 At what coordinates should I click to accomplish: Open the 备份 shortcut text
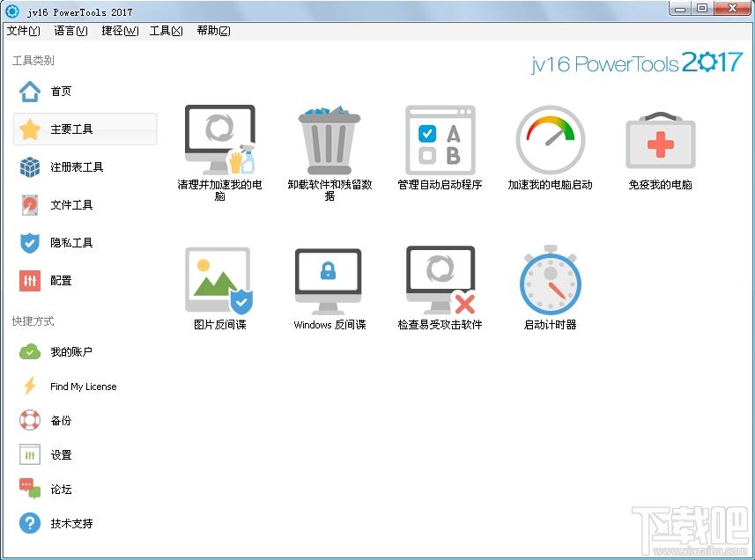click(61, 421)
